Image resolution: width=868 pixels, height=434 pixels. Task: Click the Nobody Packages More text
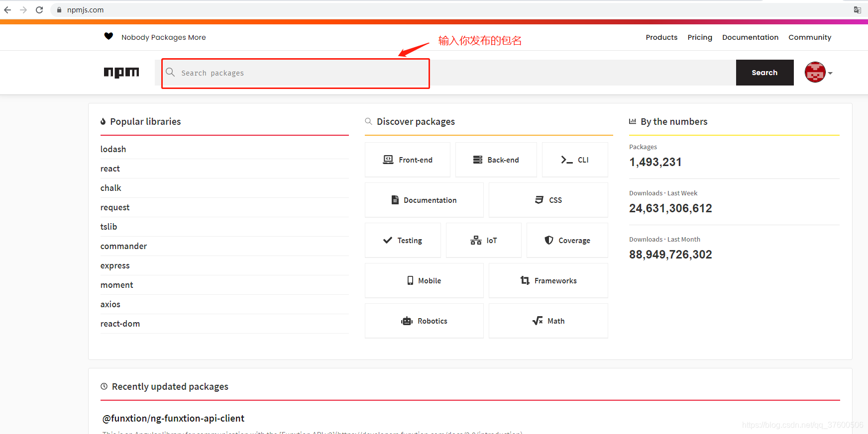(x=164, y=37)
